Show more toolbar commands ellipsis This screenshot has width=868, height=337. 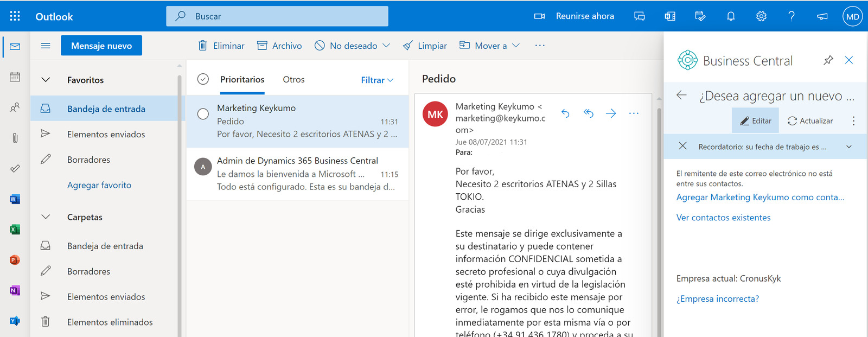540,46
